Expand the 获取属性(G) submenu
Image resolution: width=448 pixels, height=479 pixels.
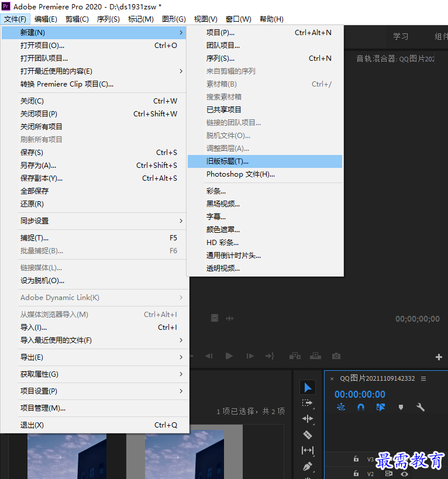click(x=94, y=374)
